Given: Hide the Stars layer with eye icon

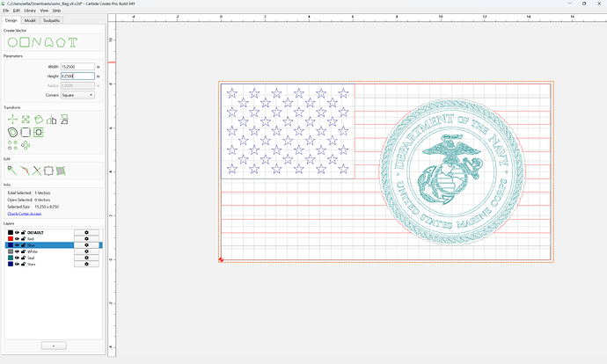Looking at the screenshot, I should [x=17, y=264].
